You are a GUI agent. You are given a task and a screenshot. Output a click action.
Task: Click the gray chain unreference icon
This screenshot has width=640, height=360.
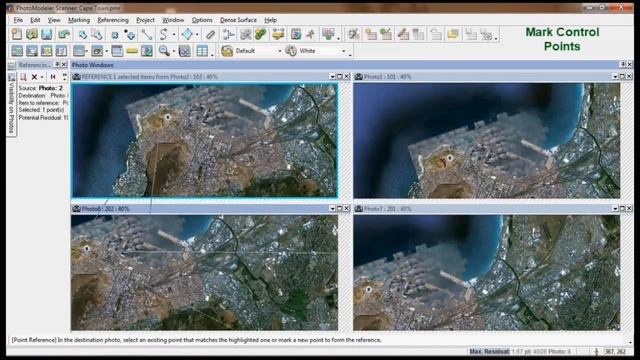pyautogui.click(x=245, y=34)
